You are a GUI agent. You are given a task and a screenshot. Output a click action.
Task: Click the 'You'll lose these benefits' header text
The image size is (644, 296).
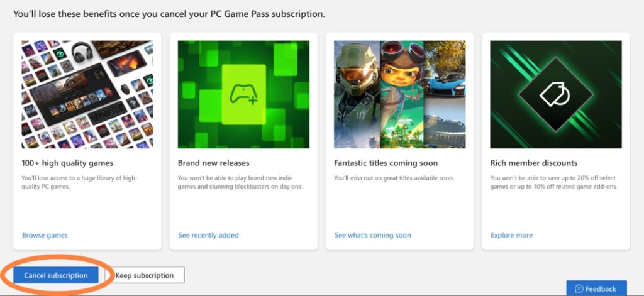[169, 14]
